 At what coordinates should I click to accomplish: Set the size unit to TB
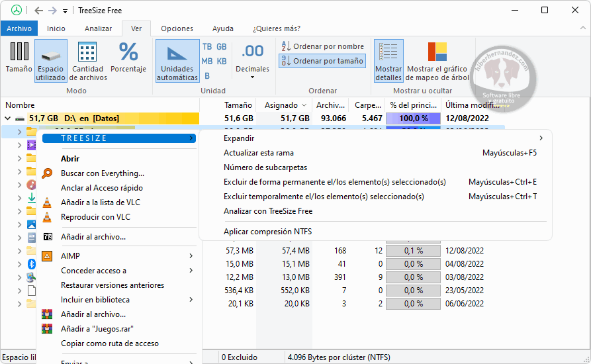207,47
